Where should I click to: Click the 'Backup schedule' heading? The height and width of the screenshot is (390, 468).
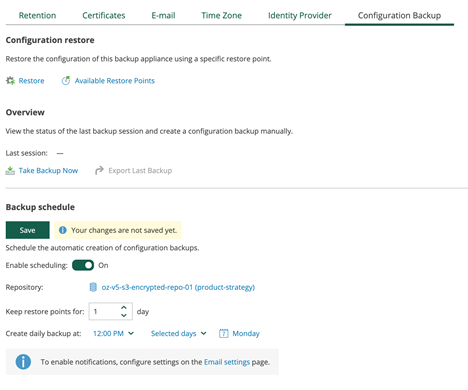pos(40,207)
